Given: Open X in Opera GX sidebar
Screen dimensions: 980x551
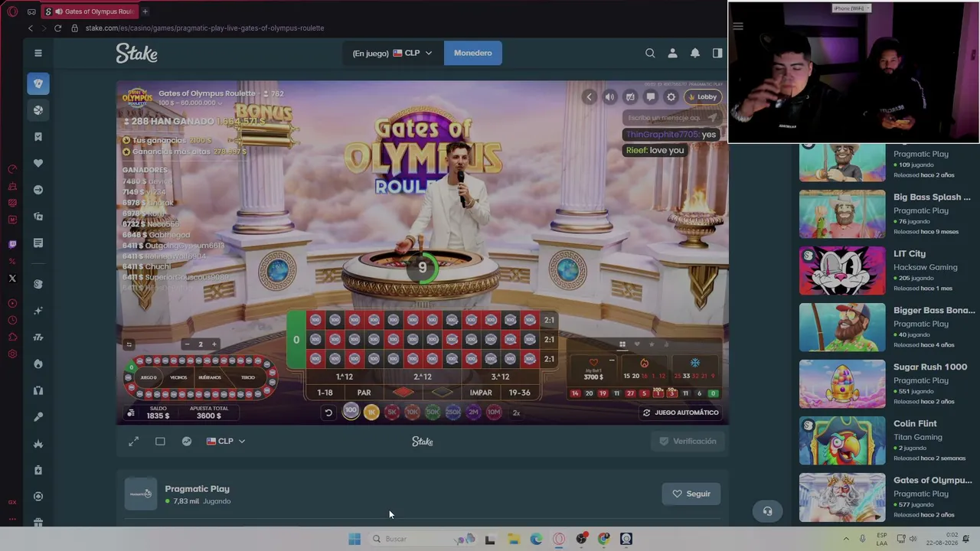Looking at the screenshot, I should [x=12, y=279].
